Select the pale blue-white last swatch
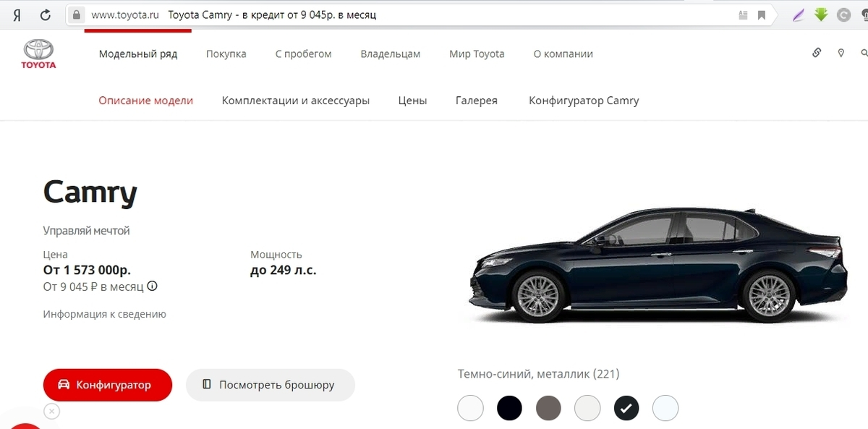The image size is (868, 429). pyautogui.click(x=665, y=408)
